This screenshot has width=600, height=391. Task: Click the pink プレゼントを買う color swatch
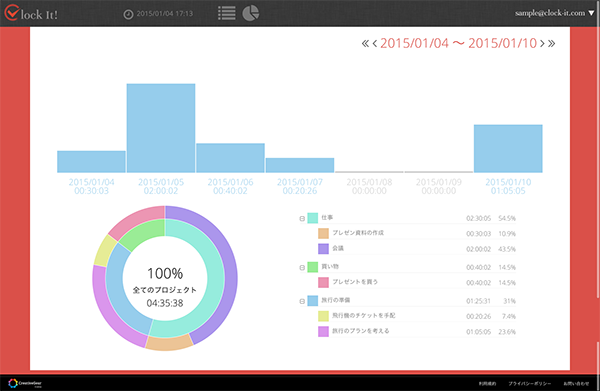[x=323, y=282]
